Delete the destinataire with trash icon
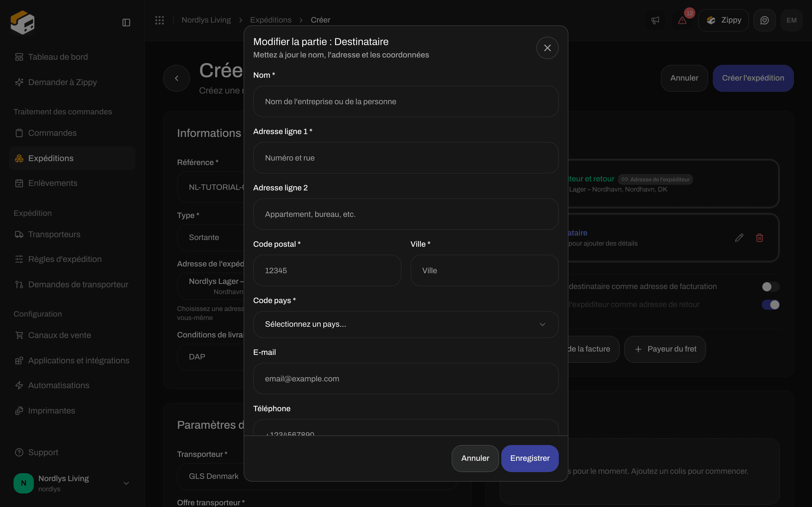 (x=760, y=238)
